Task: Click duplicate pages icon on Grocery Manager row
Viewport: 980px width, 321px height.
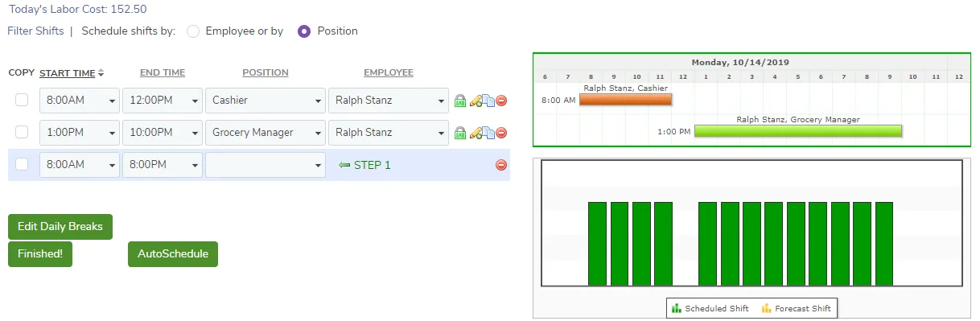Action: pyautogui.click(x=488, y=132)
